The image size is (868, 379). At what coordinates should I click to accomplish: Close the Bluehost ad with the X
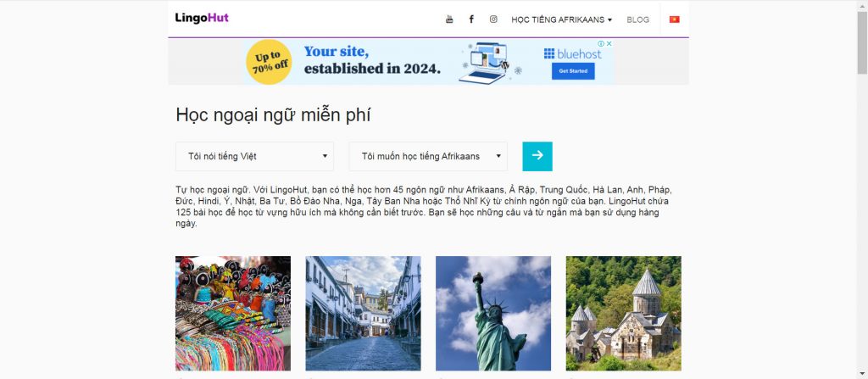click(x=609, y=43)
